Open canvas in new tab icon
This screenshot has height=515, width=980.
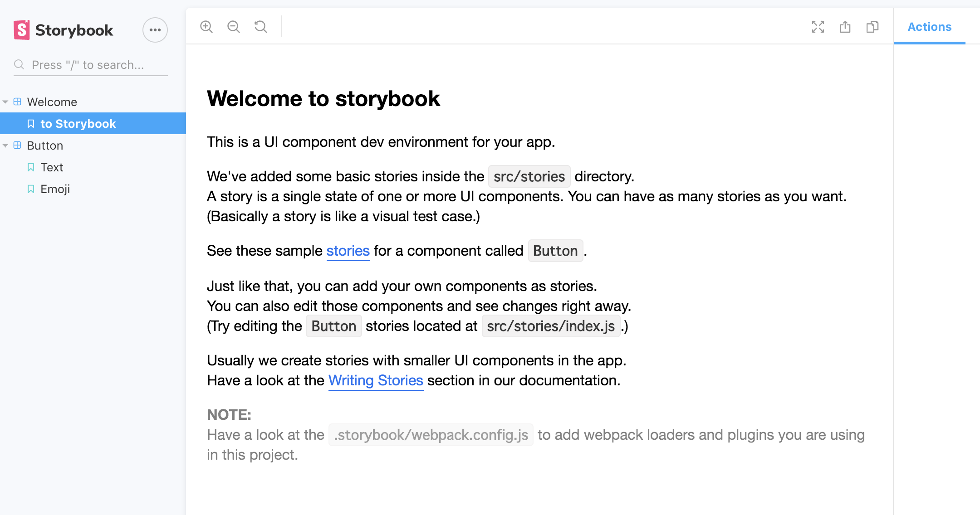(845, 27)
